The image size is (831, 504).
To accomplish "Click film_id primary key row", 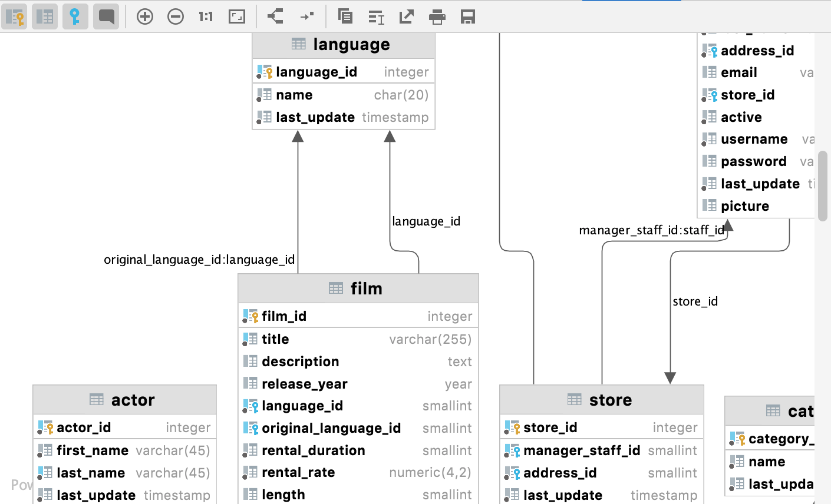I will point(358,316).
